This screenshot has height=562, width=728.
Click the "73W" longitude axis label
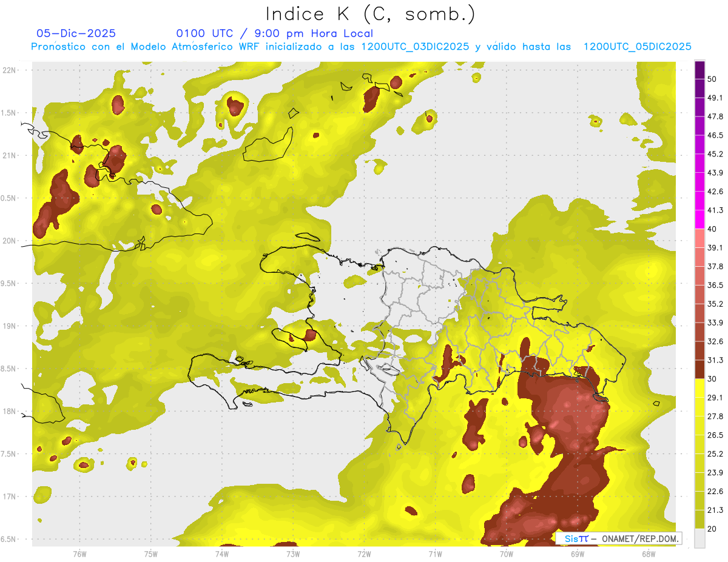click(293, 554)
